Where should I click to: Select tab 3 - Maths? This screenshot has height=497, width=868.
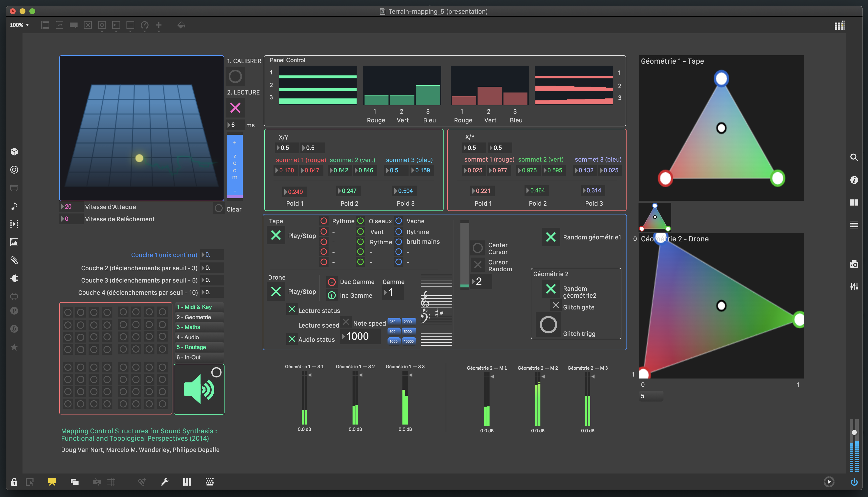199,327
